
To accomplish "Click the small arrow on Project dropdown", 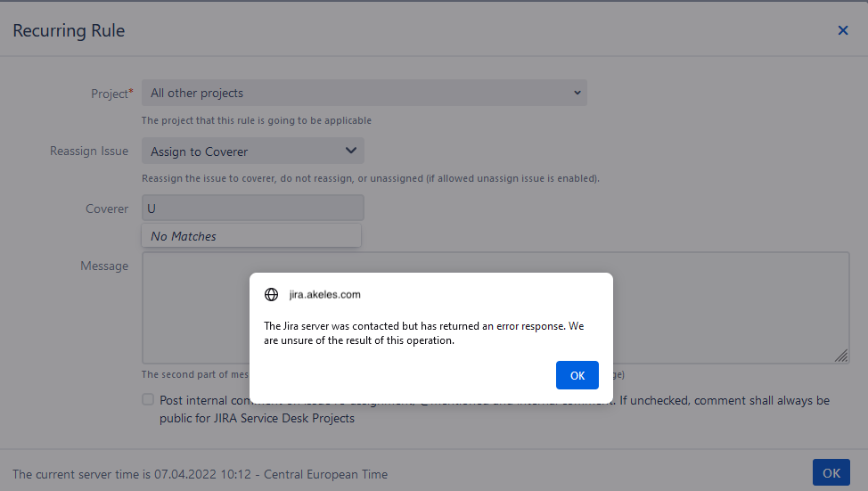I will coord(577,93).
